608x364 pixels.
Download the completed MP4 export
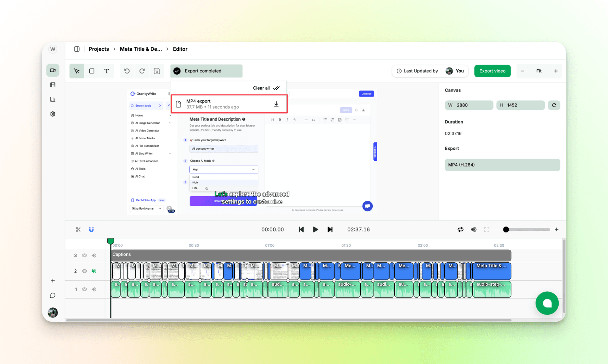pos(276,104)
